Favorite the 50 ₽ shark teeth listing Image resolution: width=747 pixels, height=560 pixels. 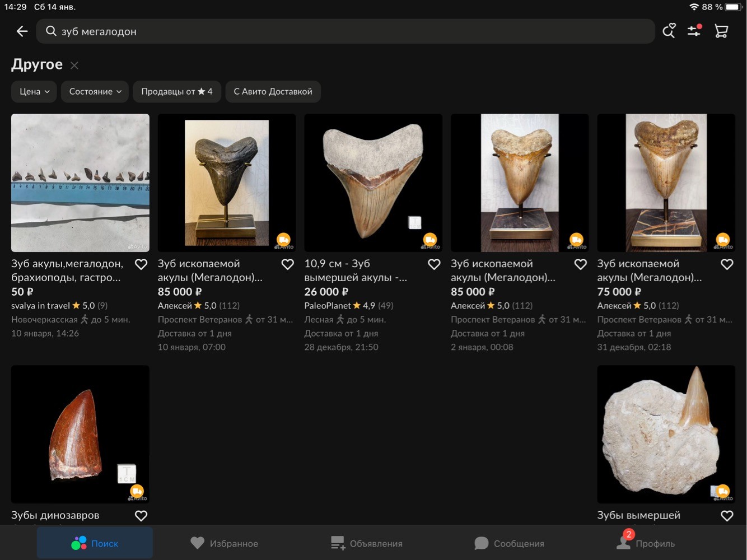coord(141,264)
